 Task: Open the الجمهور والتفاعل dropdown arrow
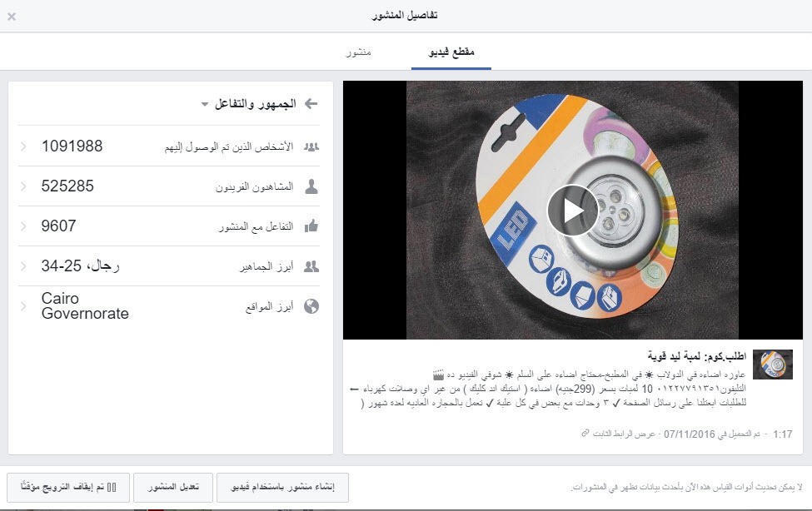205,105
